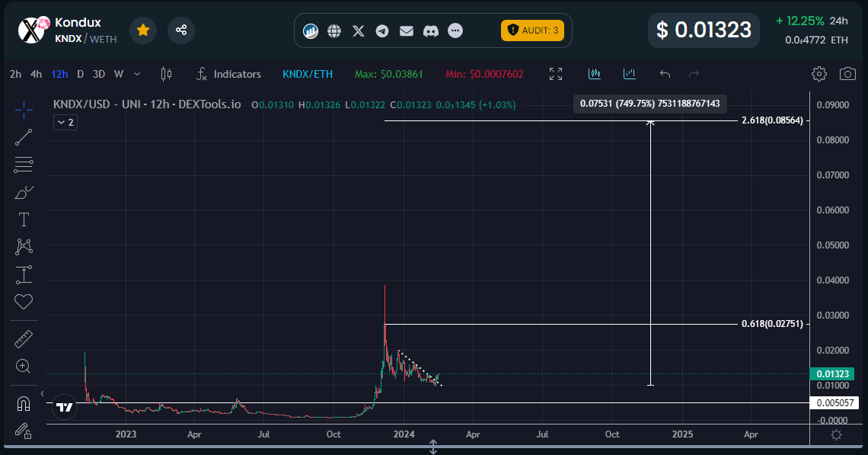Screen dimensions: 868x455
Task: Select the text annotation tool
Action: [x=24, y=219]
